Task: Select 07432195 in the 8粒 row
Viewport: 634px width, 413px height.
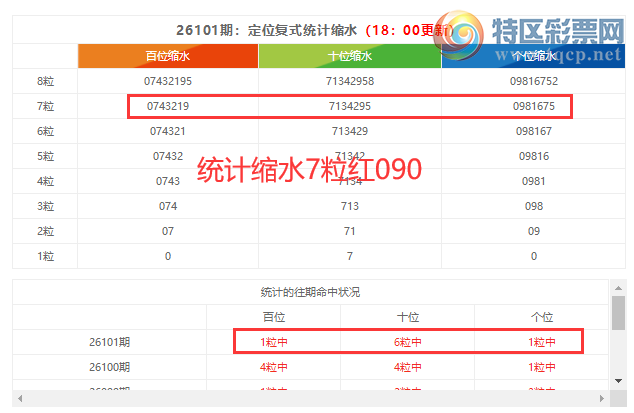Action: [x=167, y=81]
